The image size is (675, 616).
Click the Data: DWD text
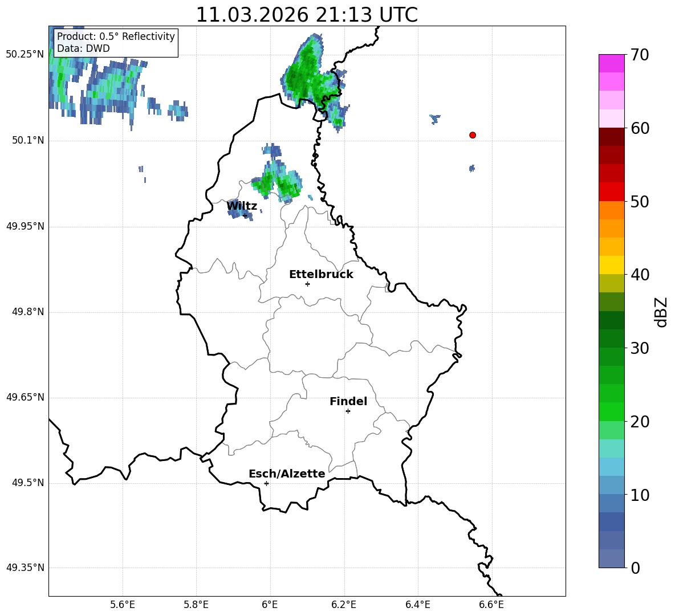83,48
